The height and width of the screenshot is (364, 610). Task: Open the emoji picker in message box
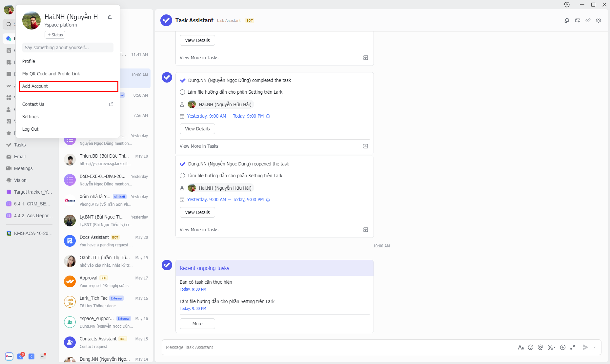pyautogui.click(x=531, y=347)
